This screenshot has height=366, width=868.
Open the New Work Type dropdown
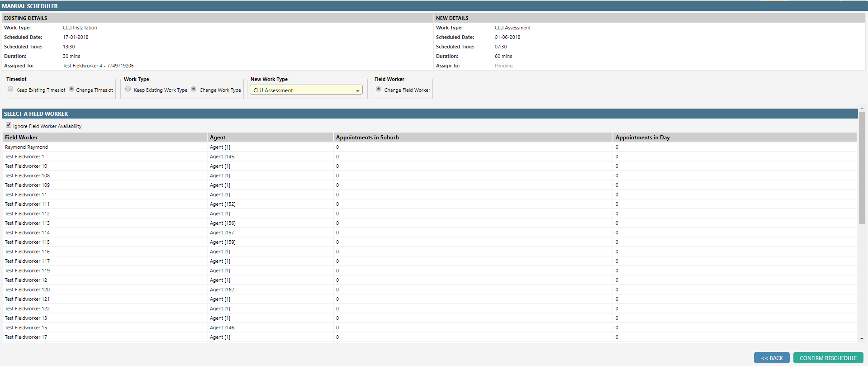(x=306, y=90)
